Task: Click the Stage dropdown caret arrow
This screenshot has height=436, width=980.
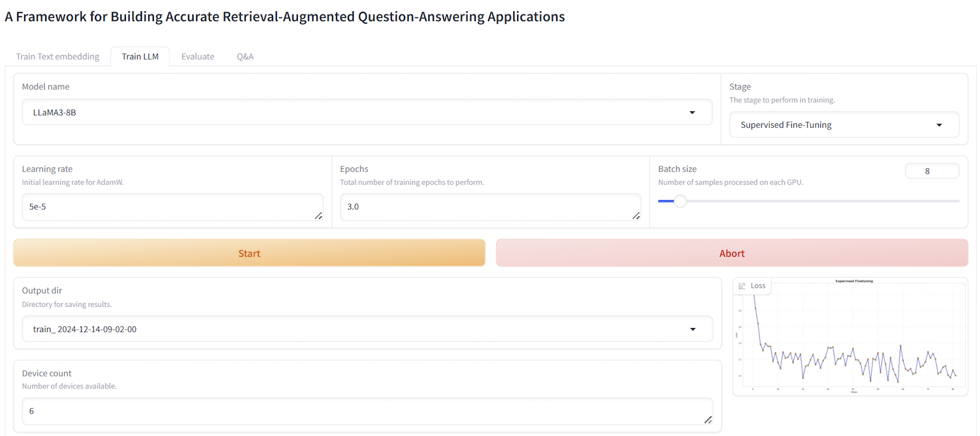Action: (938, 125)
